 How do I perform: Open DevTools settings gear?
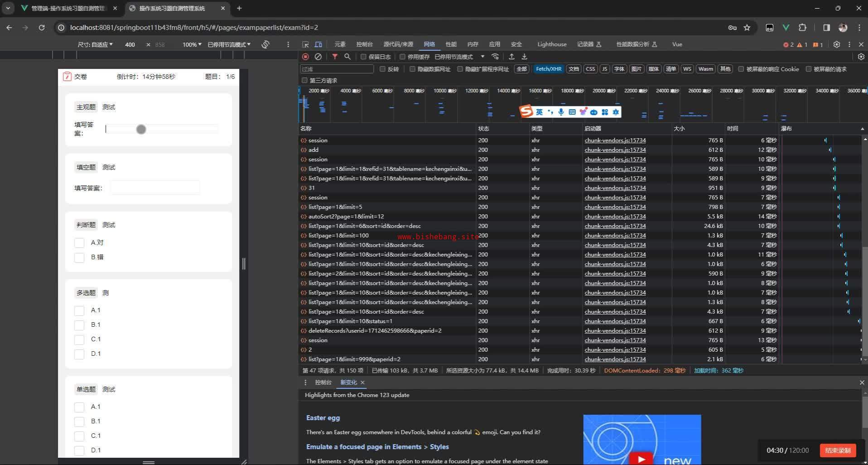click(x=837, y=44)
